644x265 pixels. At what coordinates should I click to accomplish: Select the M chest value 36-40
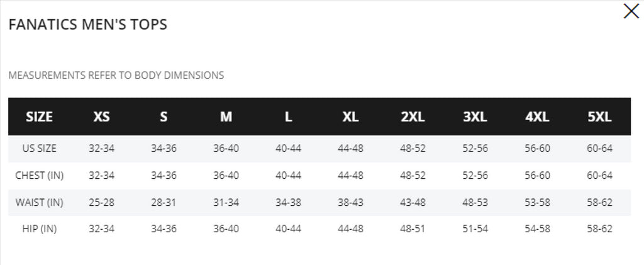click(226, 176)
